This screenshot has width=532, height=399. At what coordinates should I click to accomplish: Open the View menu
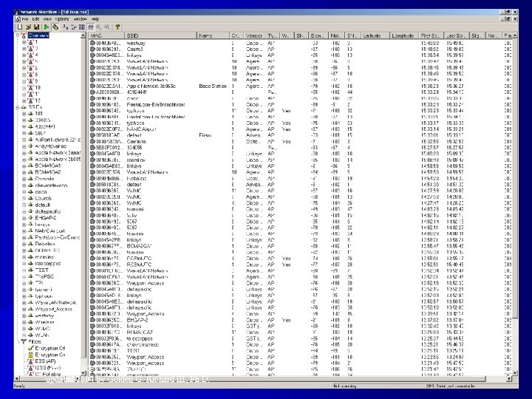tap(47, 19)
